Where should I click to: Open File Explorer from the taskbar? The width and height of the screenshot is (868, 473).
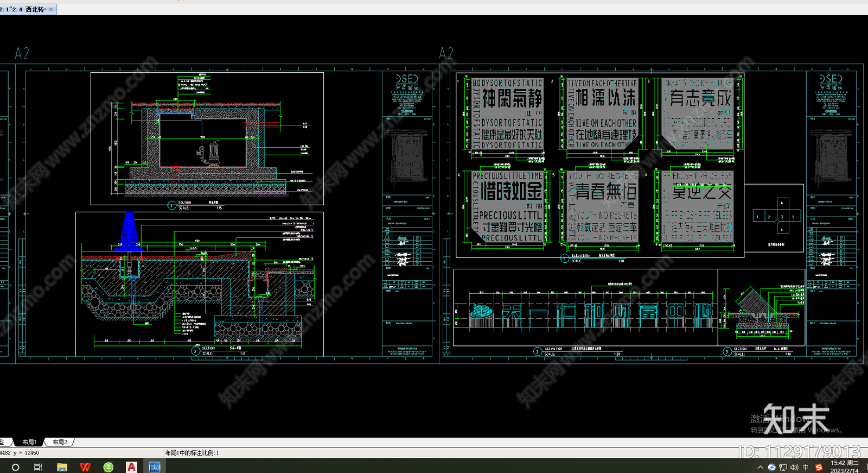tap(62, 467)
